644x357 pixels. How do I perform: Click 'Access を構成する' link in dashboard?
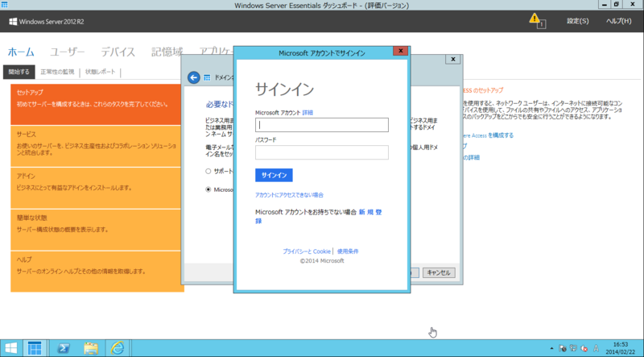(488, 135)
